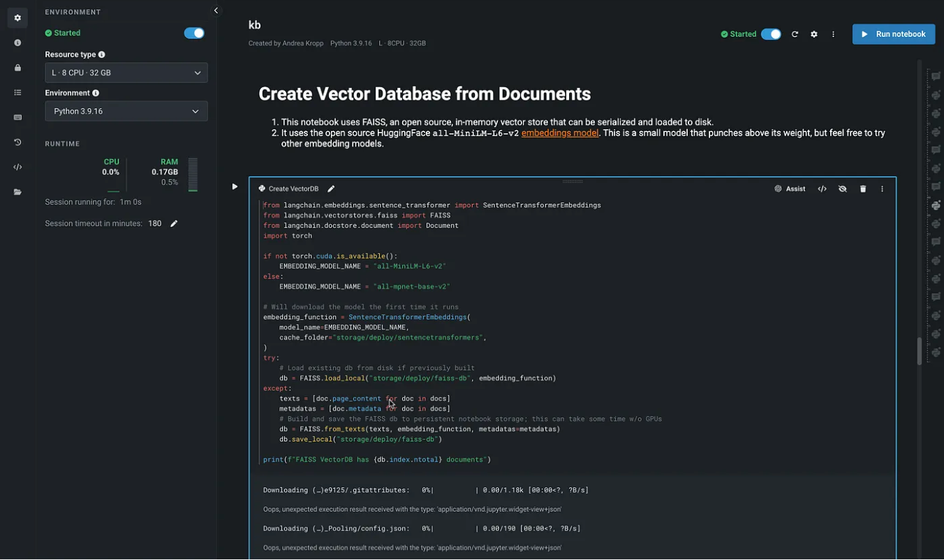Restart the session with the refresh icon

pyautogui.click(x=795, y=34)
